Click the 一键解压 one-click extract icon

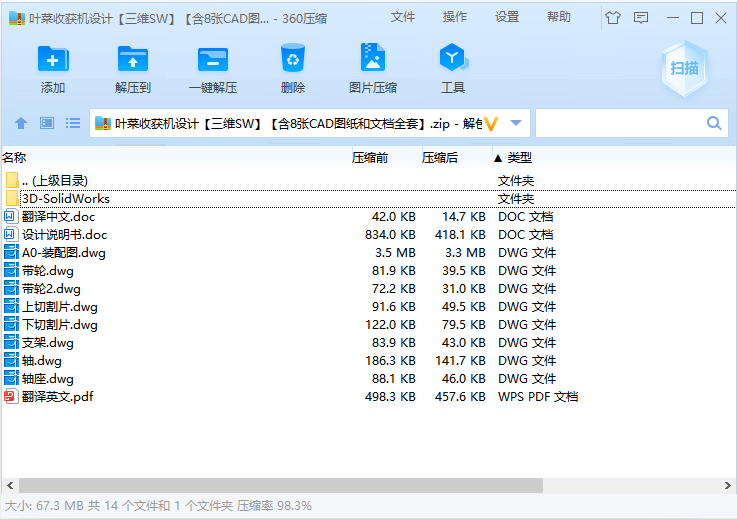(213, 59)
